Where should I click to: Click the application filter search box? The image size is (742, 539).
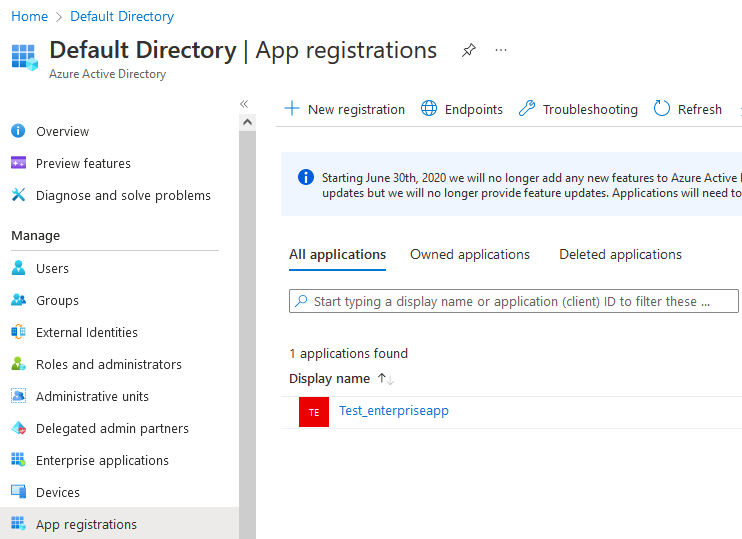513,301
